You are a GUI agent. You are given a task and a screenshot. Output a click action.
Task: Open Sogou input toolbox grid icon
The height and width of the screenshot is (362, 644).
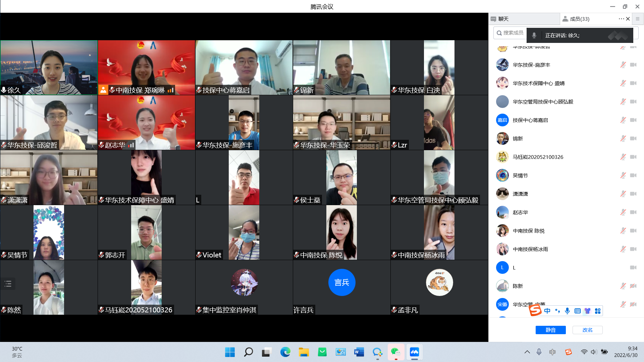[597, 311]
